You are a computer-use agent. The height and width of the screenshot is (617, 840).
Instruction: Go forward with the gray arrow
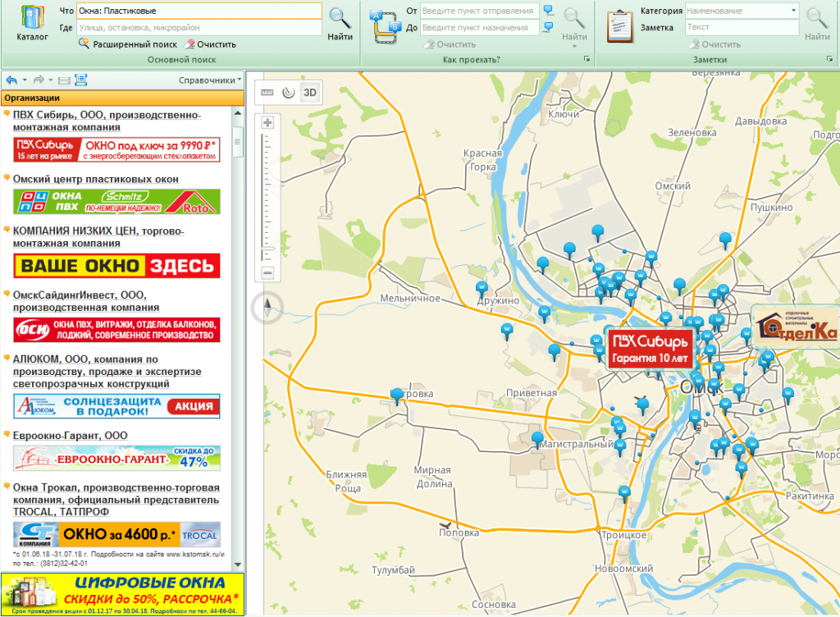[x=39, y=80]
